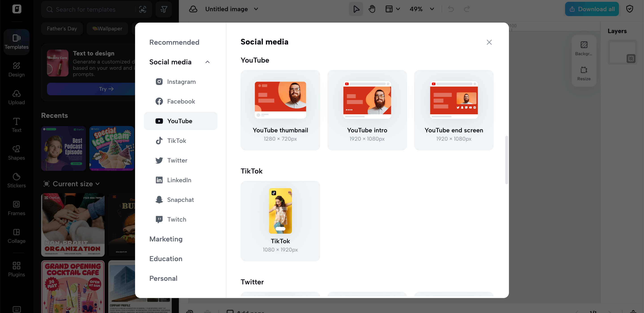Switch to the Recommended category
The image size is (644, 313).
(x=174, y=42)
